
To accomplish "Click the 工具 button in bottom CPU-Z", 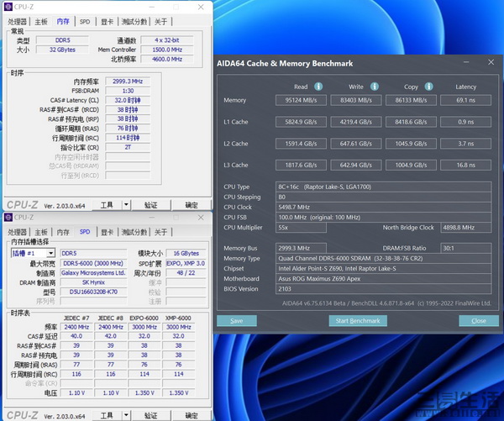I will tap(107, 415).
